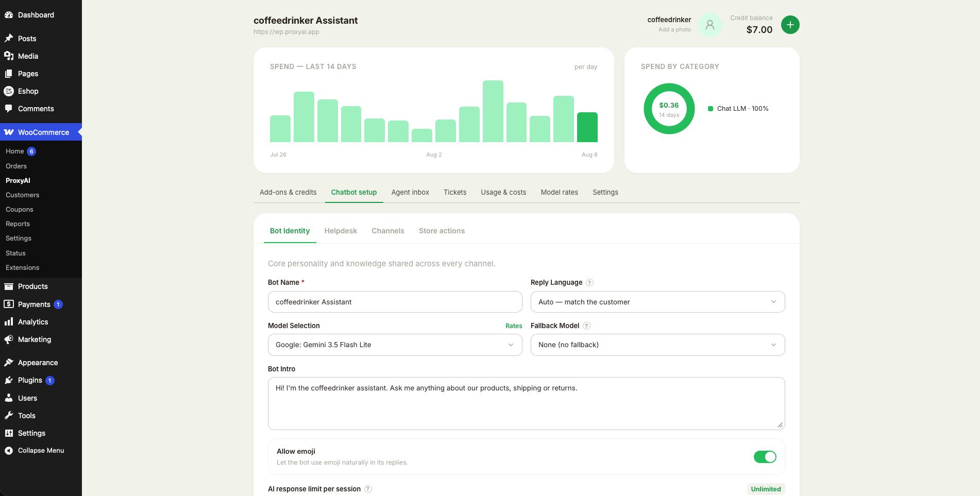
Task: Click the Collapse Menu arrow icon
Action: pyautogui.click(x=9, y=451)
